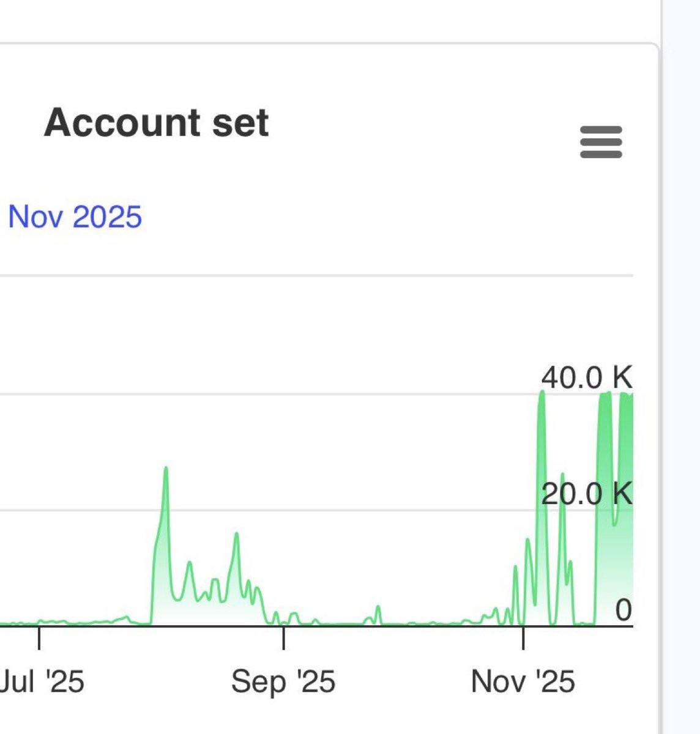Click the x-axis tick above Jul '25
This screenshot has height=734, width=700.
tap(39, 637)
